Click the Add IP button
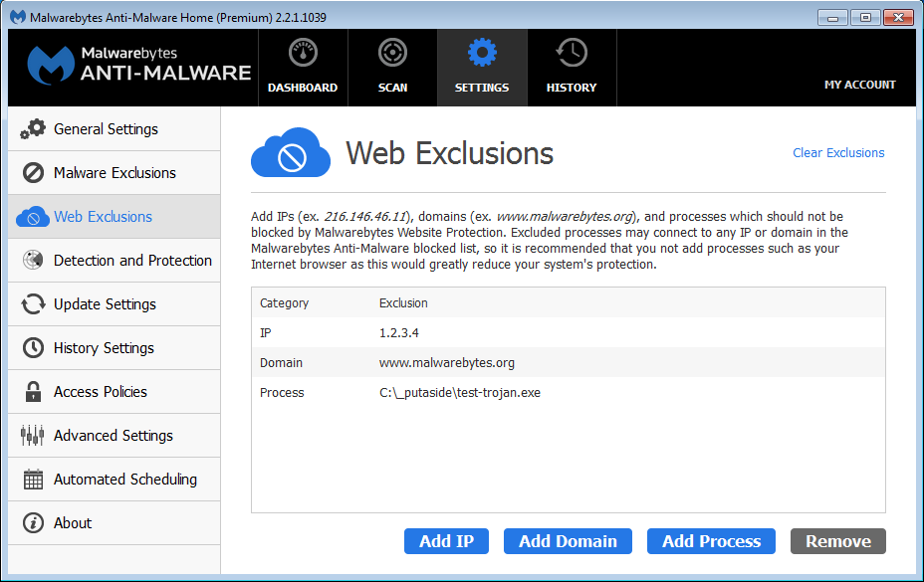Screen dimensions: 924x582 pos(447,541)
